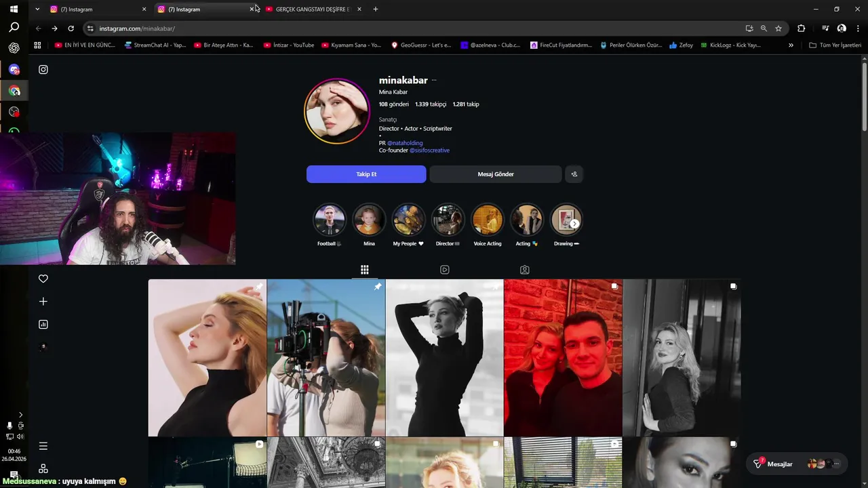This screenshot has height=488, width=868.
Task: Switch to Chrome taskbar icon
Action: [14, 91]
